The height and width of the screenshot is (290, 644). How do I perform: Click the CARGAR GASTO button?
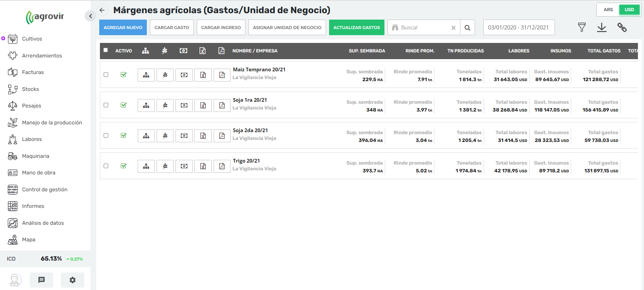tap(172, 27)
